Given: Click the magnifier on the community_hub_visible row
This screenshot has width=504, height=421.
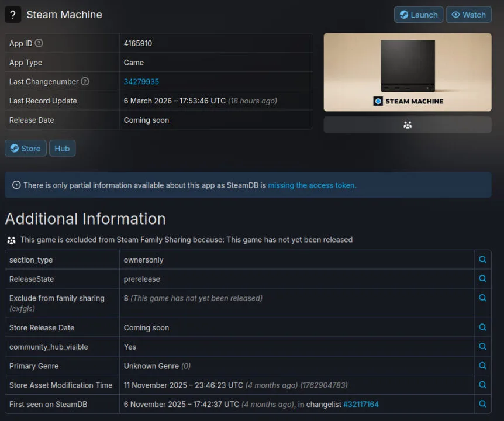Looking at the screenshot, I should [x=483, y=347].
